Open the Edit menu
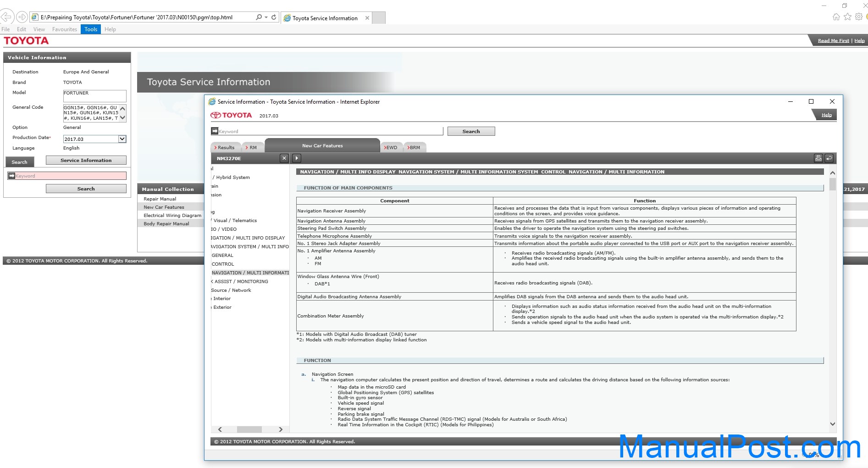868x468 pixels. click(x=22, y=29)
